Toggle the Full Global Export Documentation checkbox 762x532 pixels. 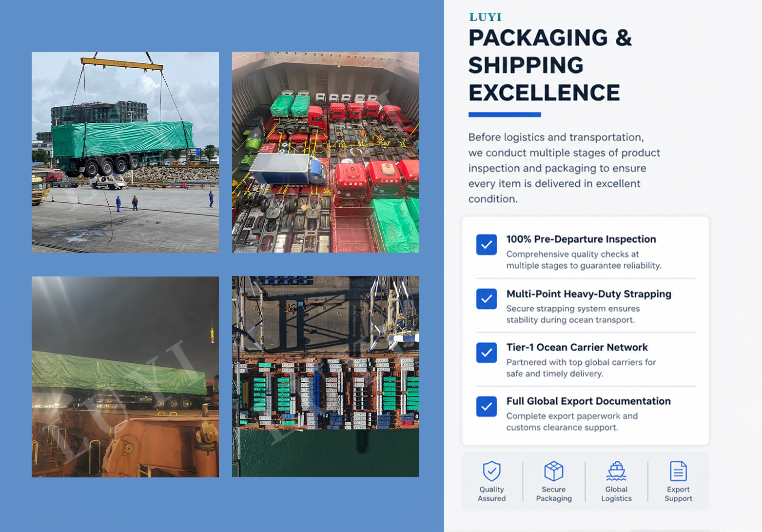coord(487,406)
